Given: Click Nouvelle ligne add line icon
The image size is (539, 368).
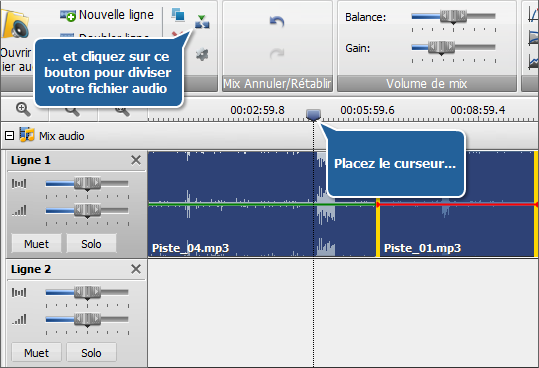Looking at the screenshot, I should [x=68, y=15].
